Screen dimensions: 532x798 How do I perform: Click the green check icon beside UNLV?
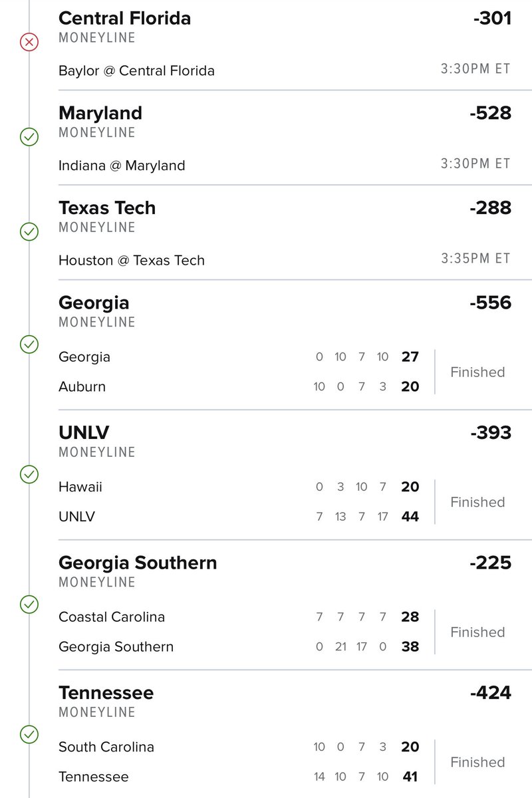29,475
